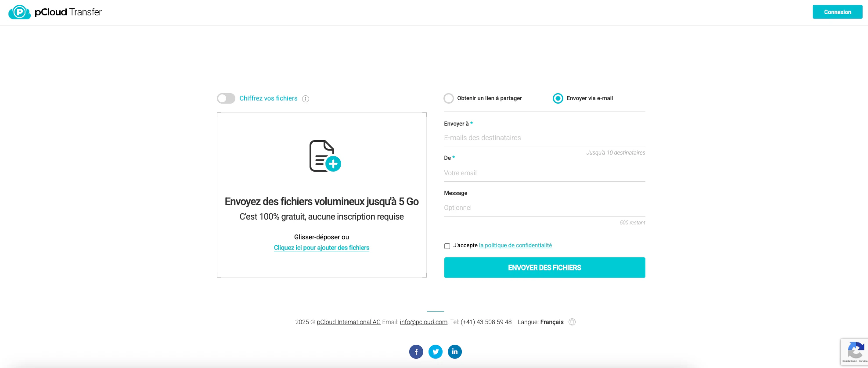
Task: Open the LinkedIn social icon
Action: [x=455, y=352]
